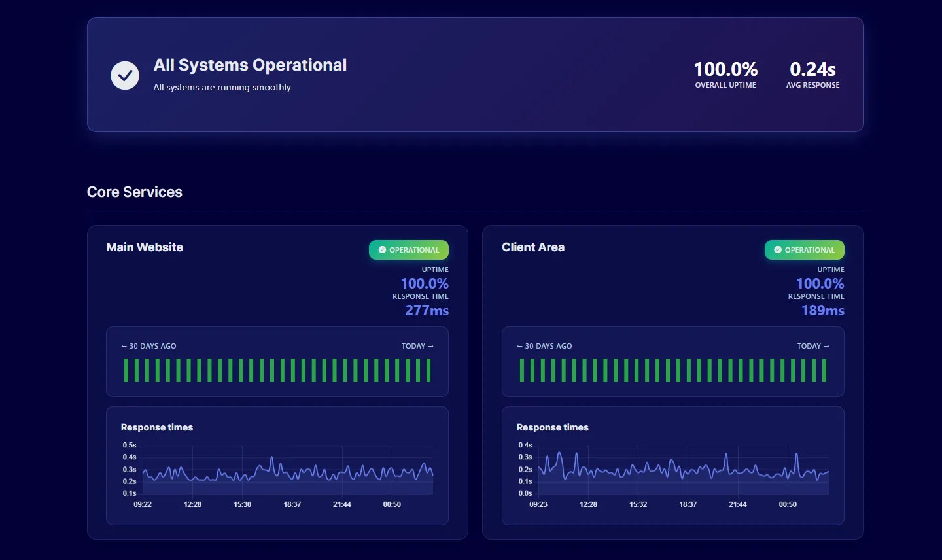Click the last uptime bar for Main Website
942x560 pixels.
click(428, 370)
